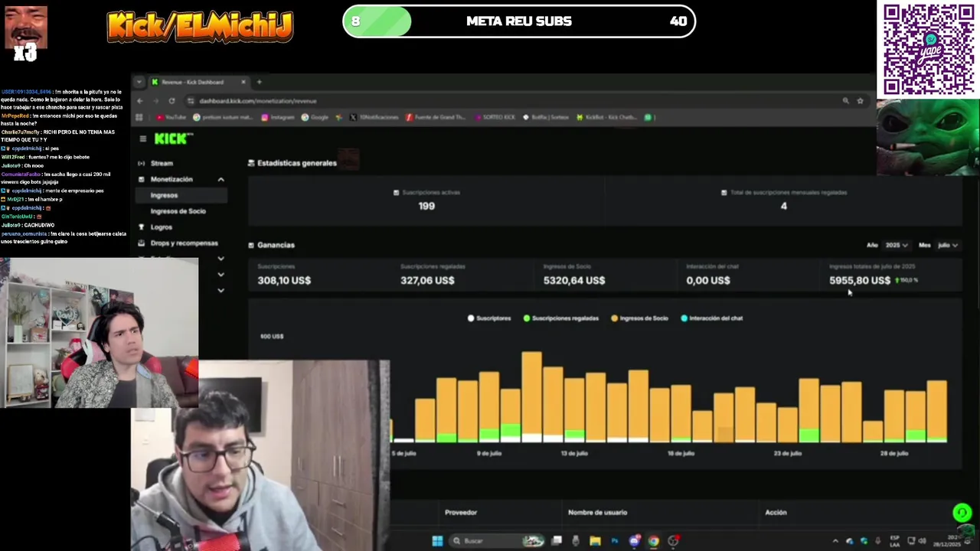Open Discord from the taskbar
This screenshot has height=551, width=980.
[634, 541]
